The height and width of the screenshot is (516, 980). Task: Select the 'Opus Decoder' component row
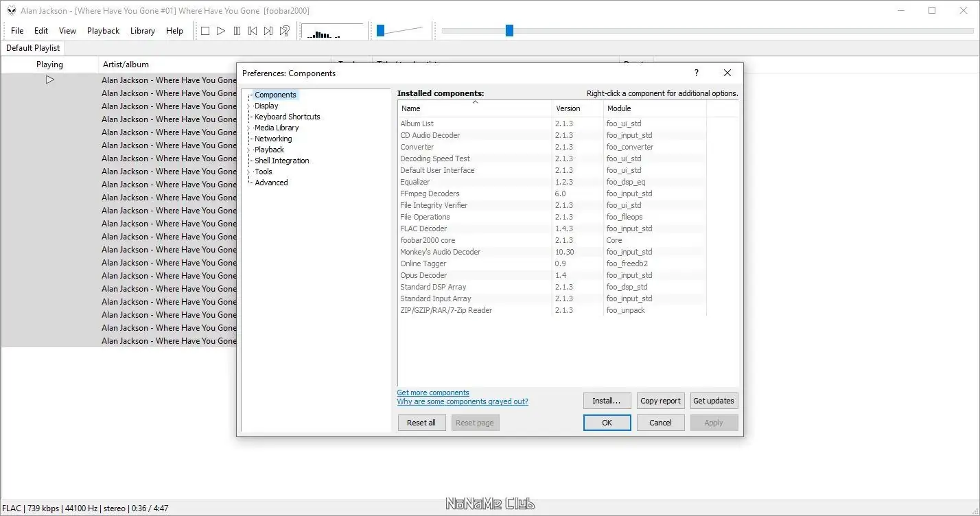pyautogui.click(x=552, y=275)
